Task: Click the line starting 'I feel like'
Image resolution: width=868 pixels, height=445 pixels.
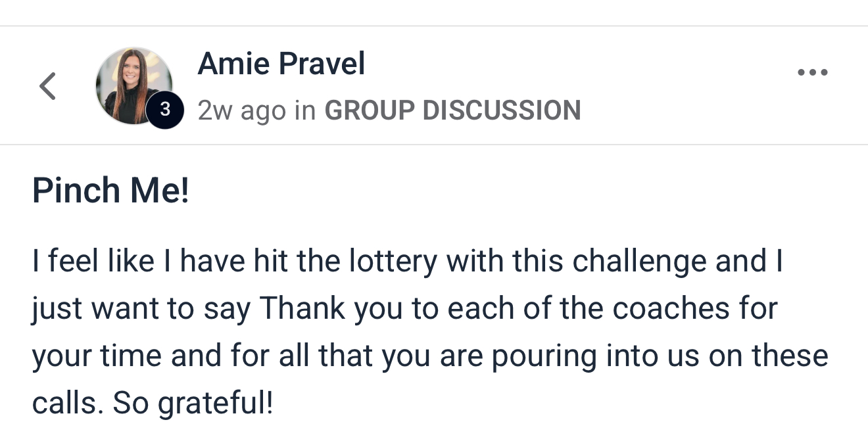Action: 408,262
